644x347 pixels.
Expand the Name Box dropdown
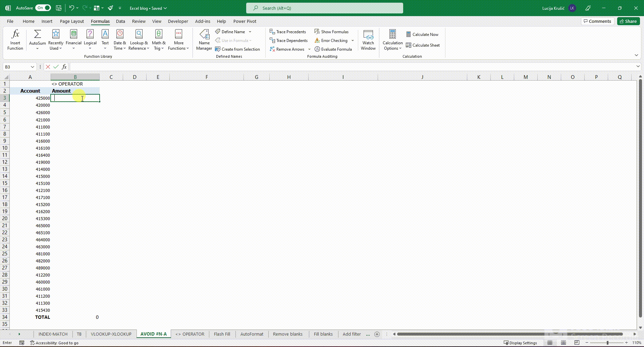pyautogui.click(x=32, y=67)
